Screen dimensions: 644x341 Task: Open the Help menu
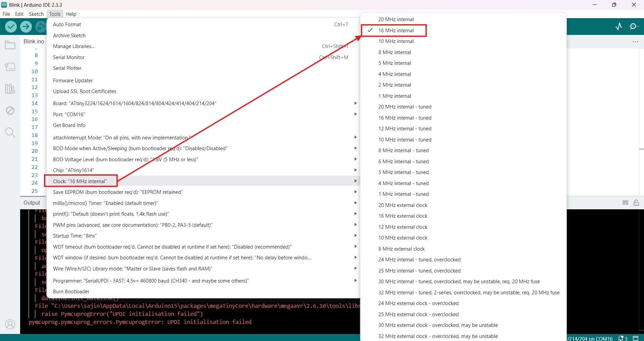(71, 14)
